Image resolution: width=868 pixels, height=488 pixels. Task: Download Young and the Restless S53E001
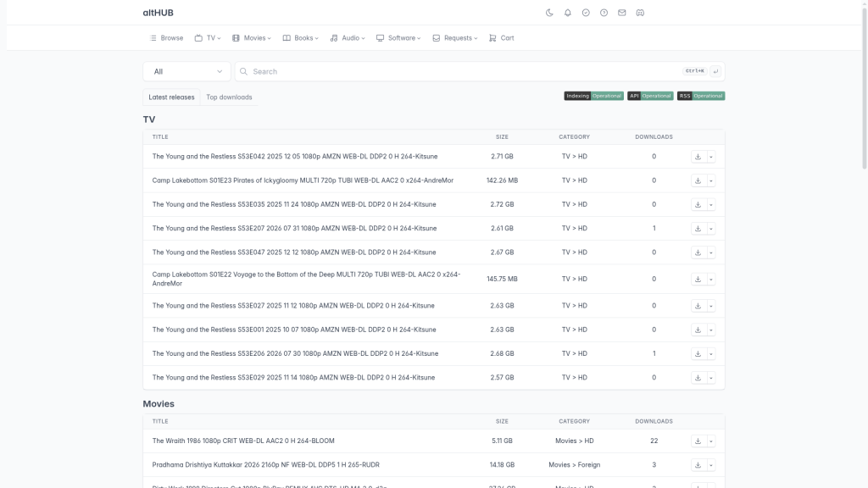point(698,330)
